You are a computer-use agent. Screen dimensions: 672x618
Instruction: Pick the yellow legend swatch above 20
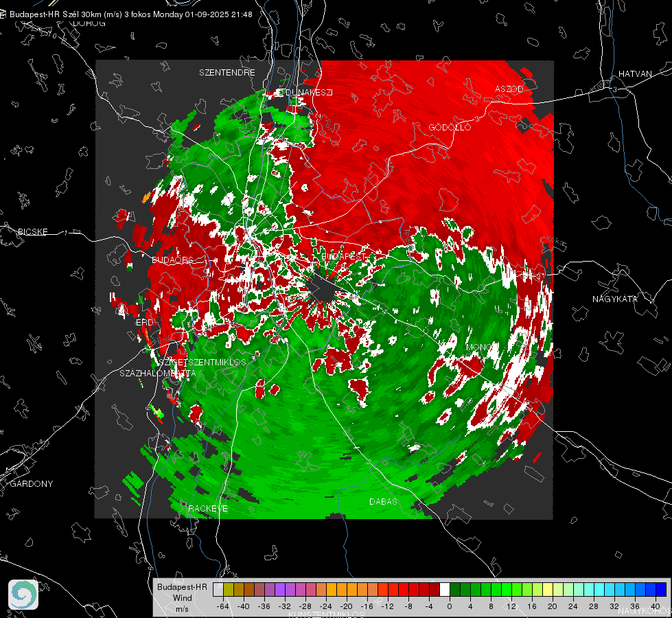(548, 590)
